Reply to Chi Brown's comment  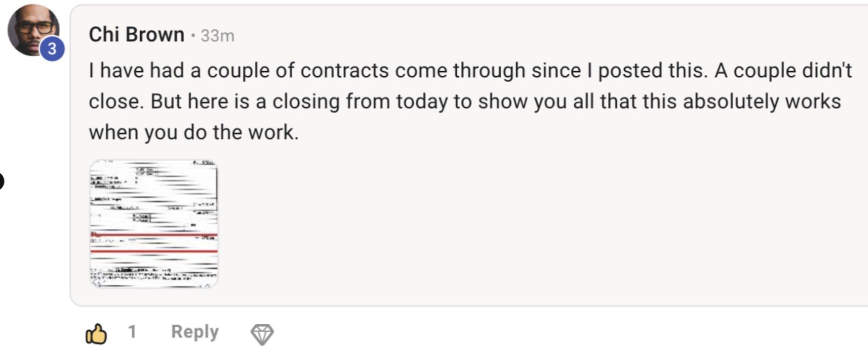pos(195,332)
